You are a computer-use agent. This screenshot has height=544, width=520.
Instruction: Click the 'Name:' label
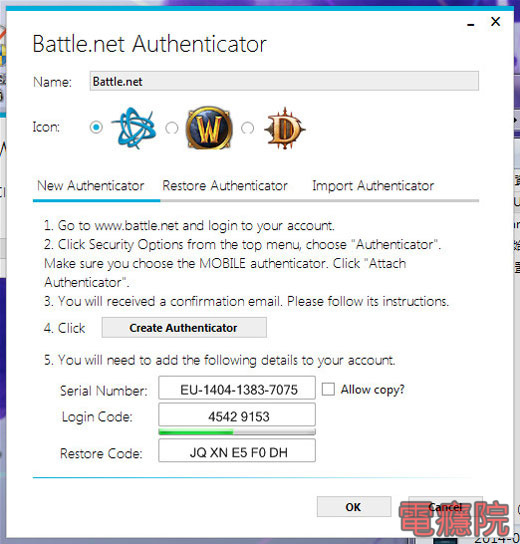(52, 82)
